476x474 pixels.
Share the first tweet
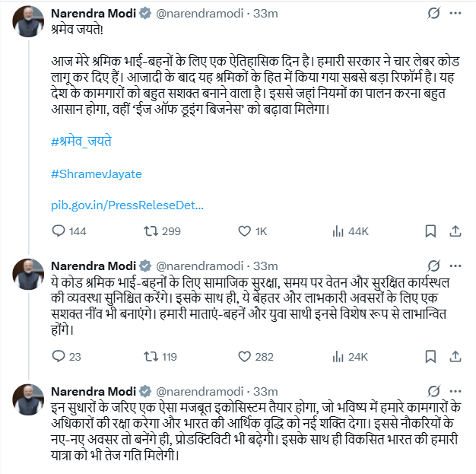(455, 231)
